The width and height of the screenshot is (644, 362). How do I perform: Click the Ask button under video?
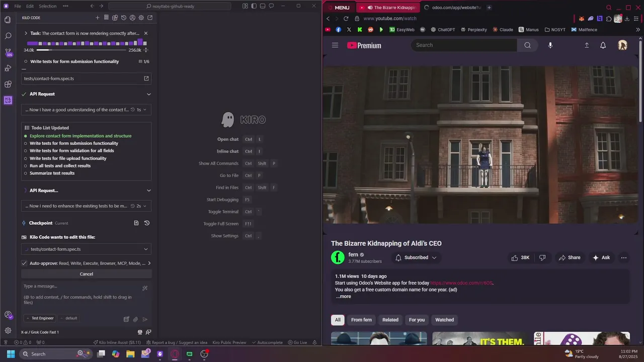[601, 257]
